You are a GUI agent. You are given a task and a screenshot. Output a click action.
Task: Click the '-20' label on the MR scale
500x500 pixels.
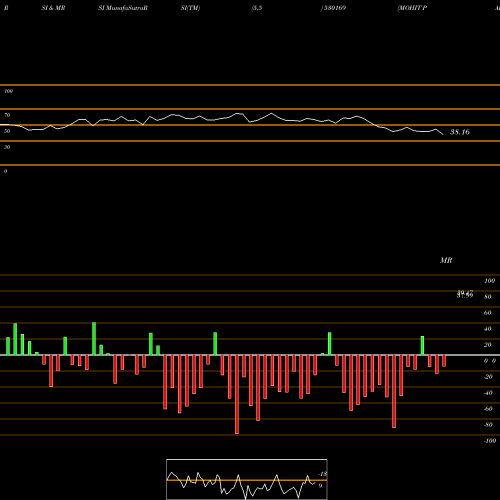(x=488, y=377)
